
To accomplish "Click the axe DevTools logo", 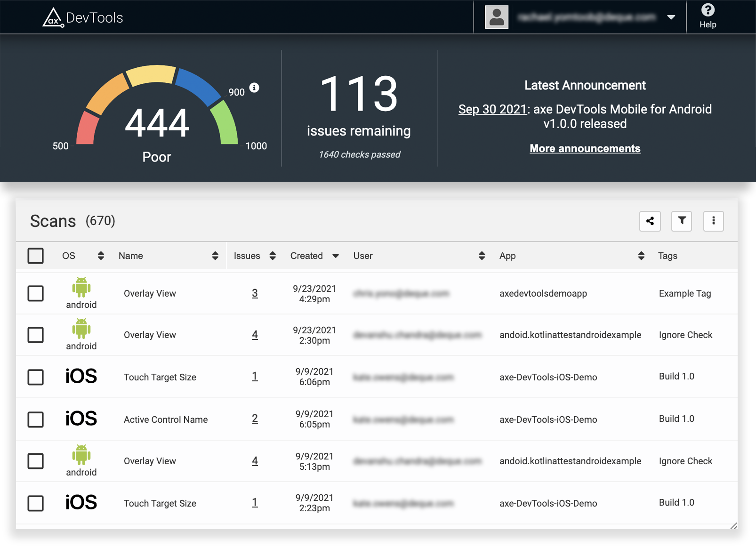I will (x=82, y=18).
